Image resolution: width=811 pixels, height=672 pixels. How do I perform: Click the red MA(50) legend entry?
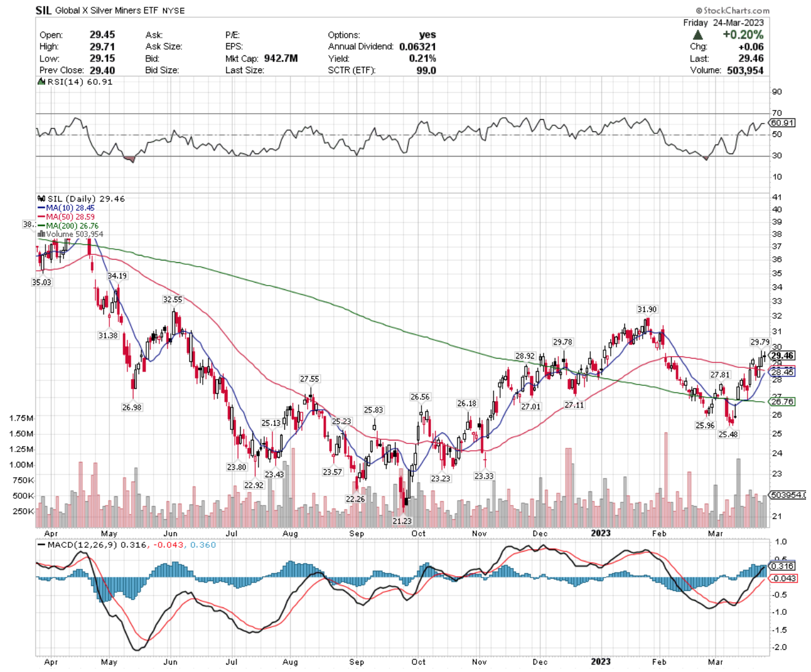[x=66, y=217]
